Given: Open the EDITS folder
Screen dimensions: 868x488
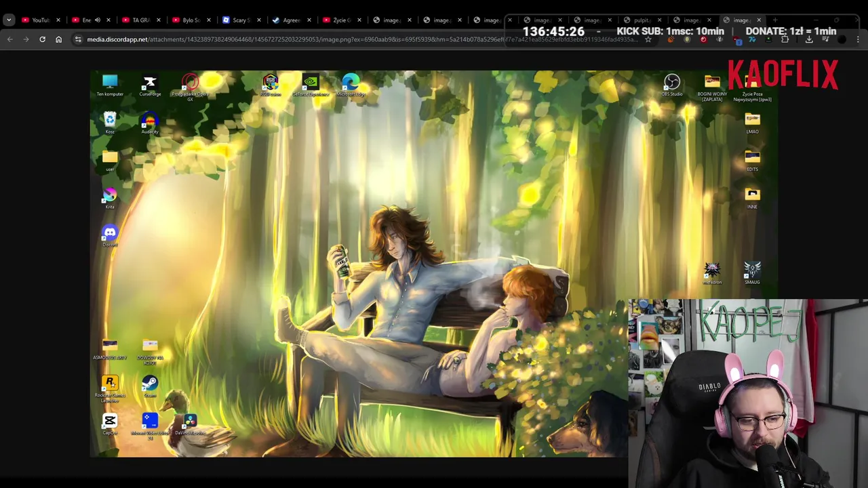Looking at the screenshot, I should pos(752,161).
